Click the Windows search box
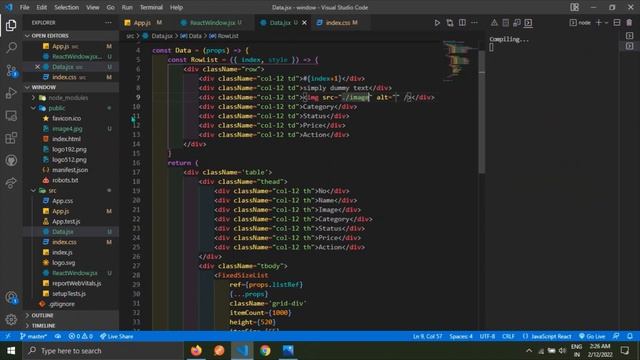 click(102, 351)
